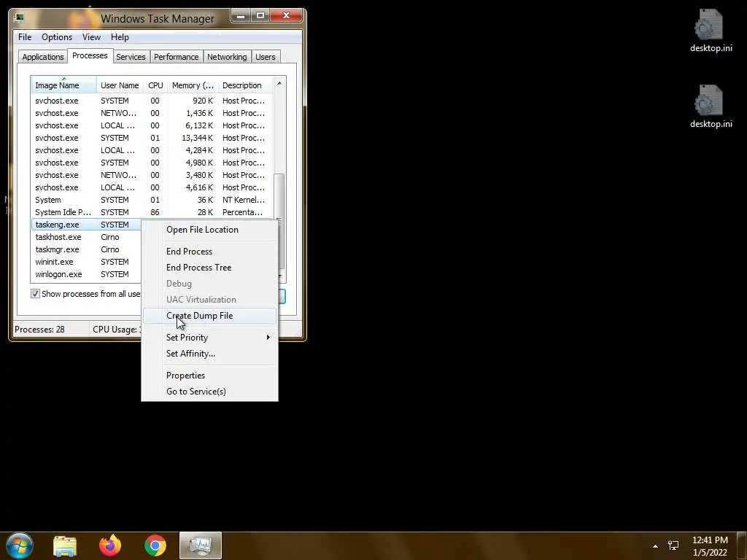Select the taskhost.exe process row
Viewport: 747px width, 560px height.
(88, 237)
